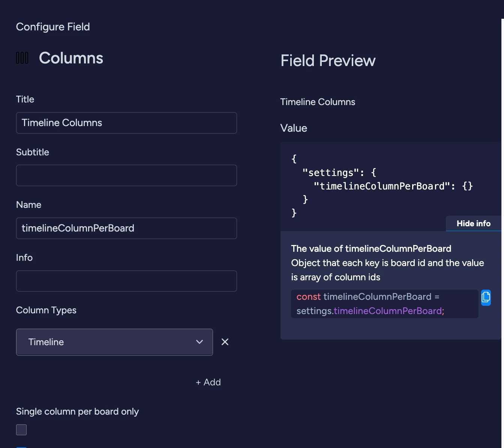
Task: Focus the empty Subtitle input
Action: click(x=126, y=176)
